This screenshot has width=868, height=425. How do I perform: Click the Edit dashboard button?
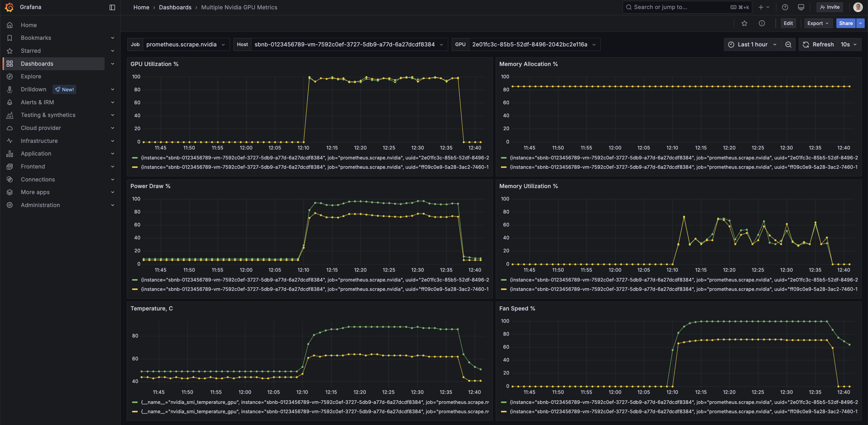[x=788, y=23]
